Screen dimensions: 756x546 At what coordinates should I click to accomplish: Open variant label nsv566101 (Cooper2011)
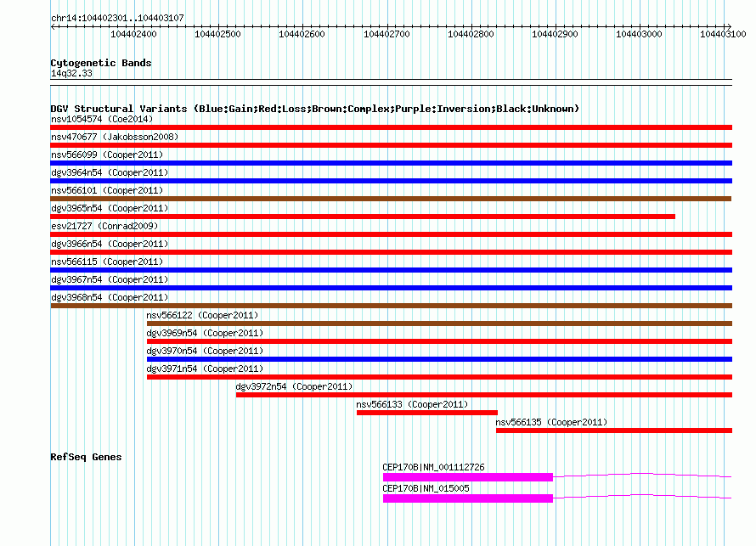107,190
